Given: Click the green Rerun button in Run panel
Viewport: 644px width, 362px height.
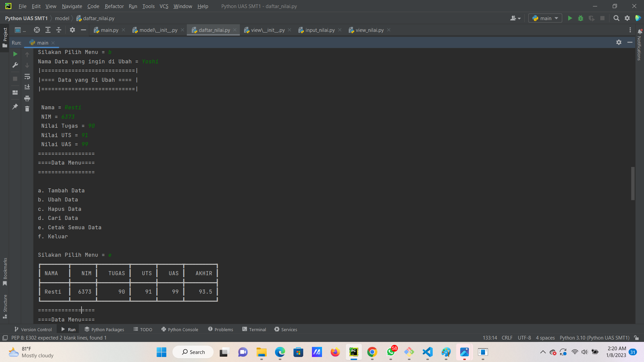Looking at the screenshot, I should click(x=15, y=54).
